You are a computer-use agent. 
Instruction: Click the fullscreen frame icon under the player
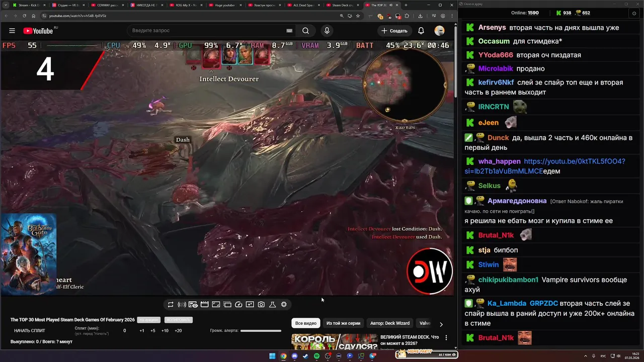point(215,305)
